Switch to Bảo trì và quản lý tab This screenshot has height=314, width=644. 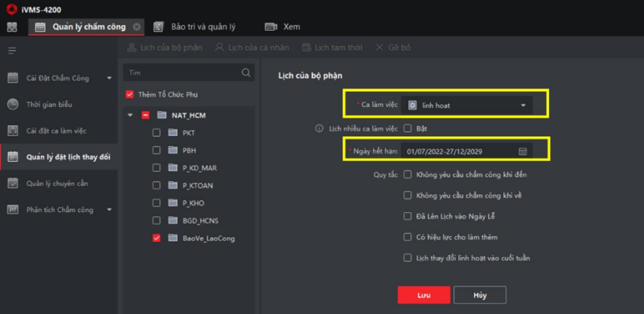[195, 27]
